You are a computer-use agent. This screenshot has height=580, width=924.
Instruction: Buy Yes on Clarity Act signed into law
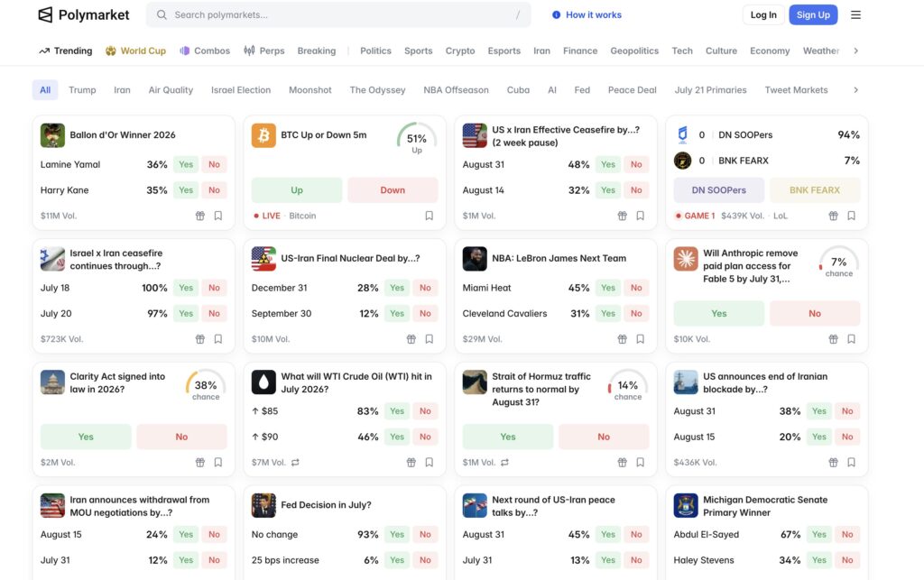86,437
